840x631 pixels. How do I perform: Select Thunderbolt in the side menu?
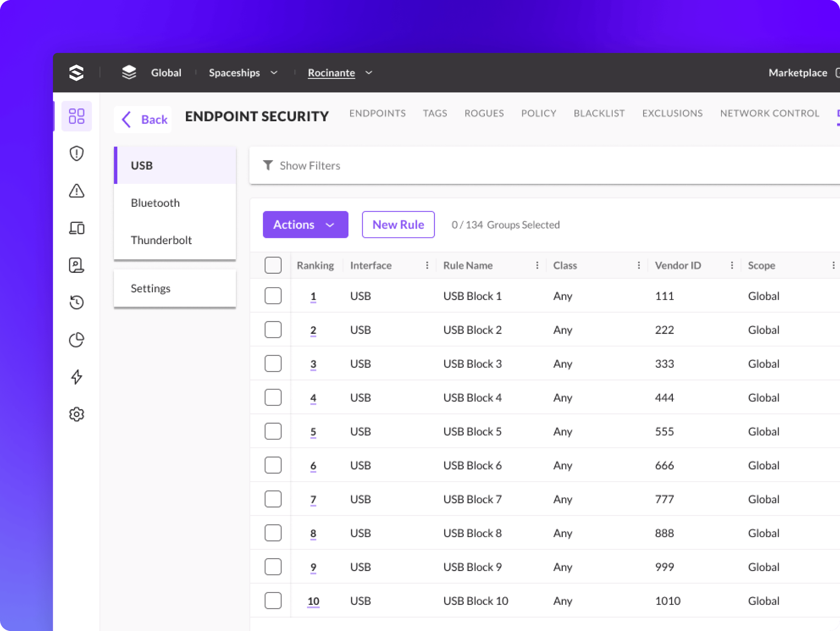[x=175, y=240]
